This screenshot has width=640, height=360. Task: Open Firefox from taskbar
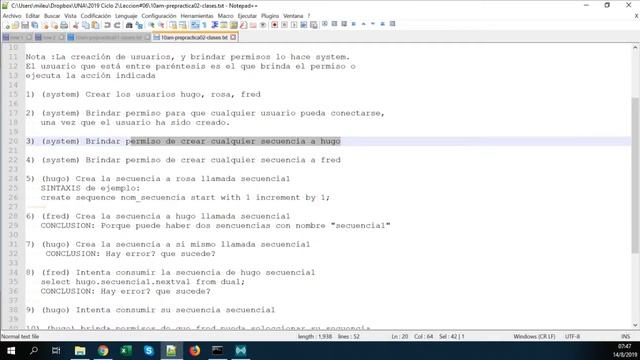coord(195,351)
